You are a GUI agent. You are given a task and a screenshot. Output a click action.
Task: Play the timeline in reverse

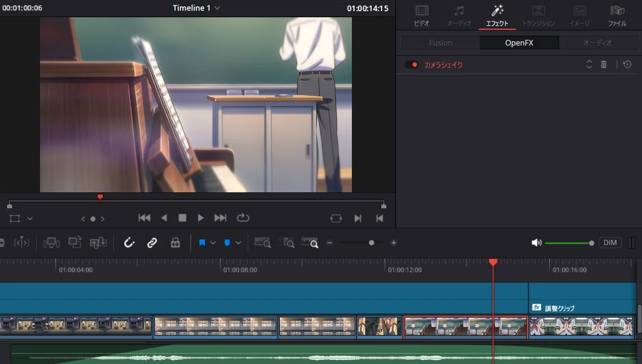pos(164,218)
